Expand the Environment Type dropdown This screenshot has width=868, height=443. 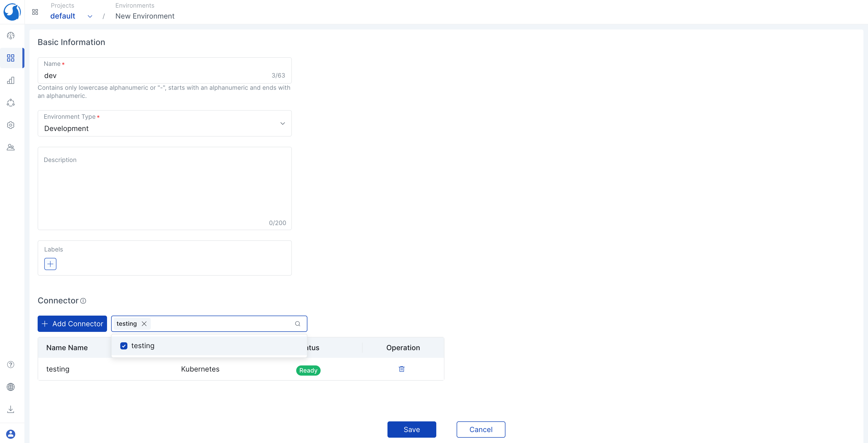point(282,123)
